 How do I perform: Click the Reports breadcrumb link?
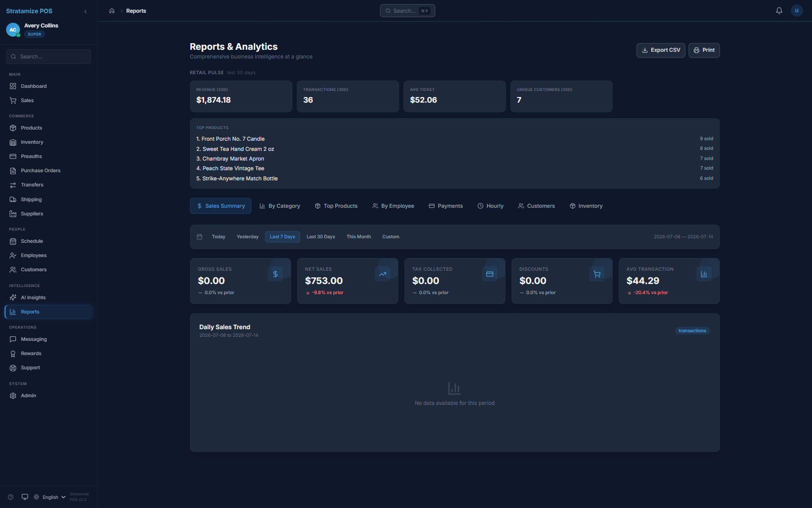click(x=136, y=11)
